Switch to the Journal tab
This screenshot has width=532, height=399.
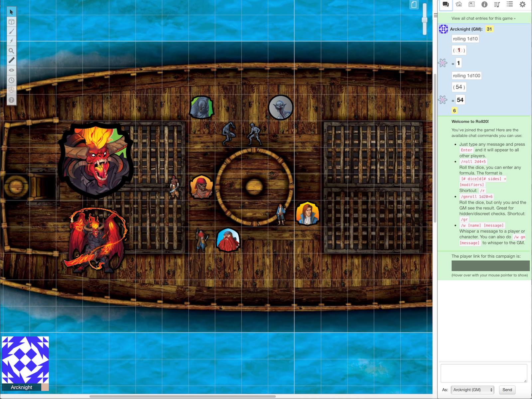click(x=471, y=4)
